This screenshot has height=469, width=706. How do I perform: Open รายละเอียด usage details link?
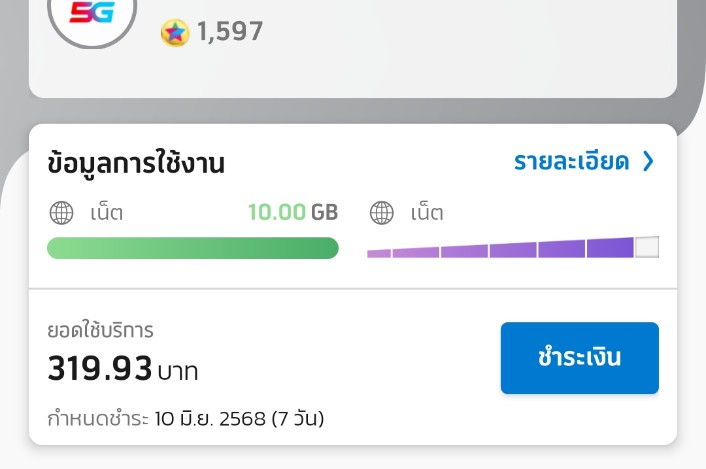click(571, 161)
